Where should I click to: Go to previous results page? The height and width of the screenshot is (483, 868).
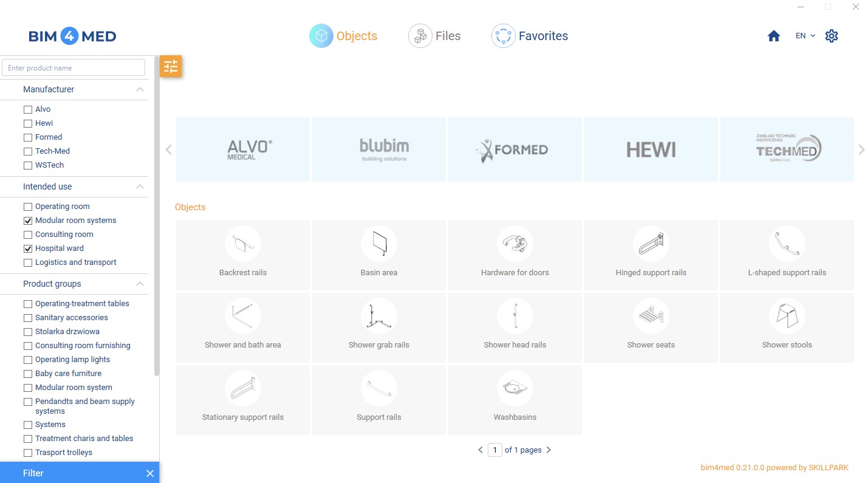[480, 450]
